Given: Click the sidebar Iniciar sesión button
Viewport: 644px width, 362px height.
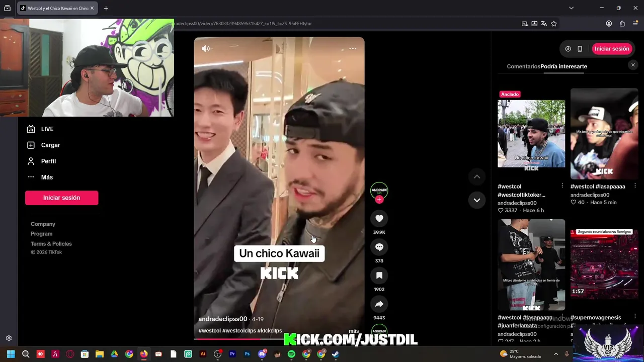Looking at the screenshot, I should coord(61,198).
